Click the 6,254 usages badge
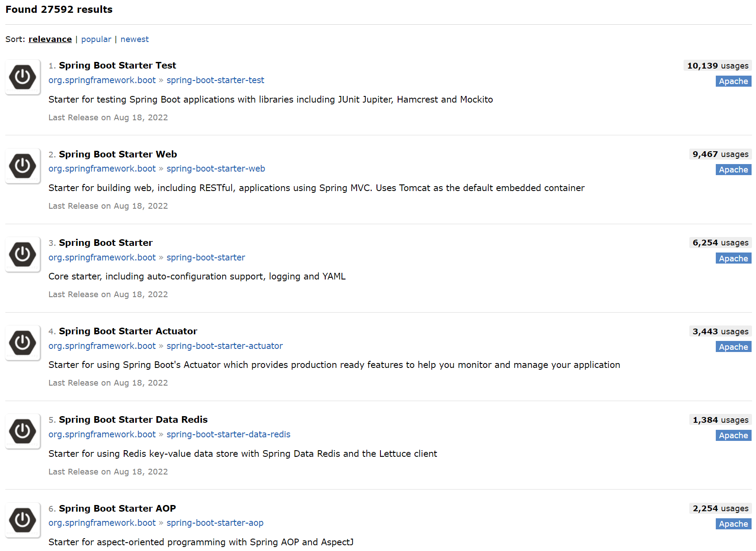Viewport: 756px width, 551px height. pyautogui.click(x=720, y=243)
